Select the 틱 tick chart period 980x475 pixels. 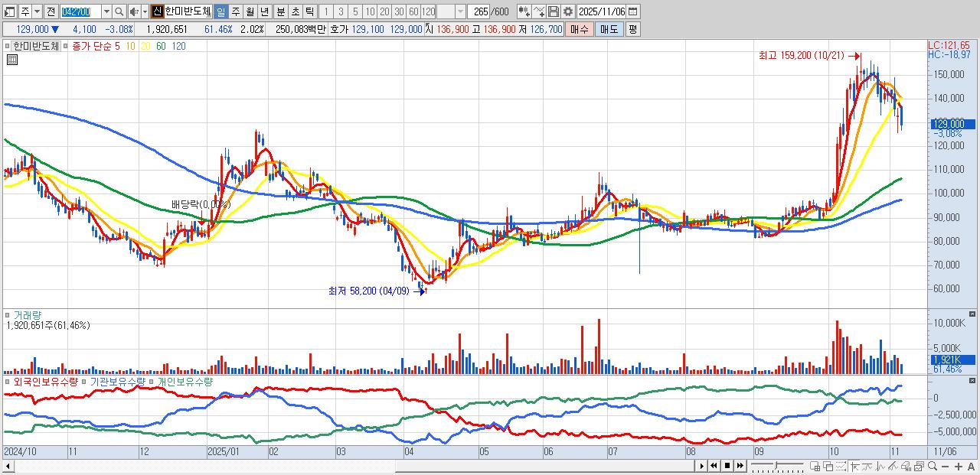click(309, 11)
